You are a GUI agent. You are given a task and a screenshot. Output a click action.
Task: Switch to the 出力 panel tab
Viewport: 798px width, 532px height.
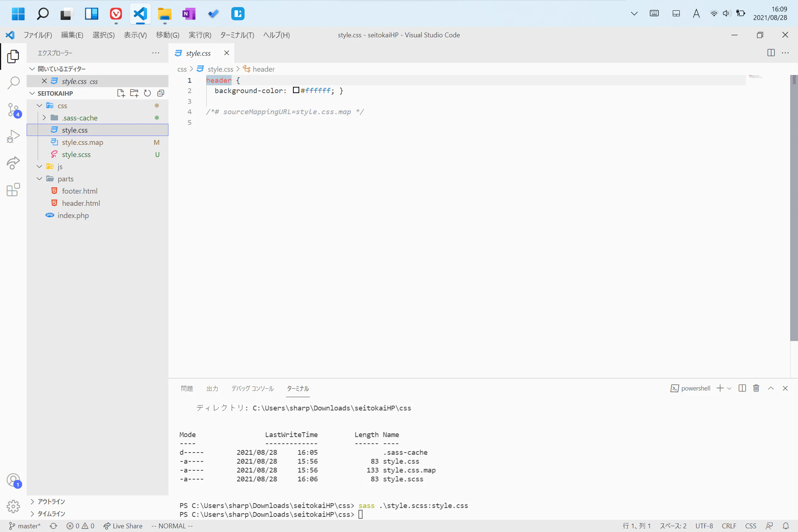pyautogui.click(x=212, y=388)
